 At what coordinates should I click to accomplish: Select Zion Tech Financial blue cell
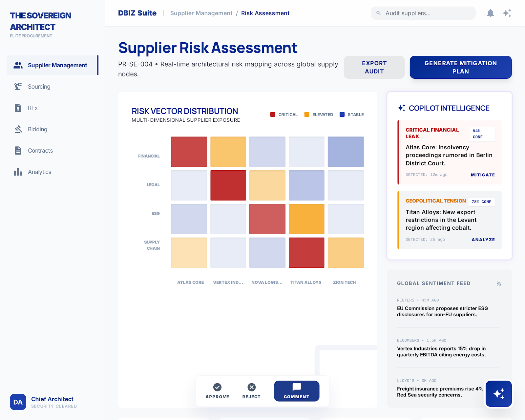point(346,152)
